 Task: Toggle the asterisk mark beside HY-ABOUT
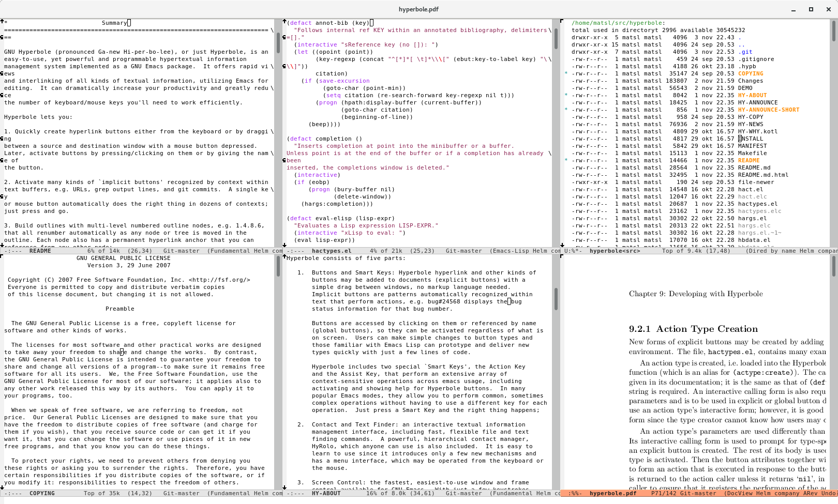point(566,95)
